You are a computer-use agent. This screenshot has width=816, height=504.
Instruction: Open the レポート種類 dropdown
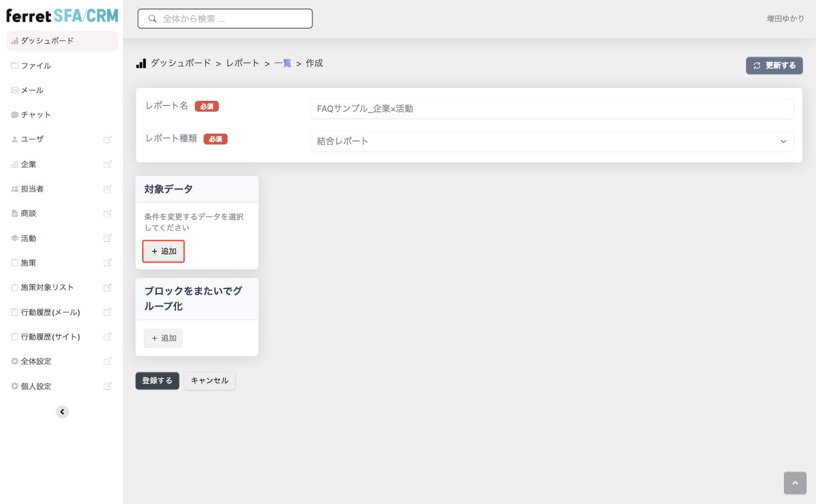(x=552, y=141)
